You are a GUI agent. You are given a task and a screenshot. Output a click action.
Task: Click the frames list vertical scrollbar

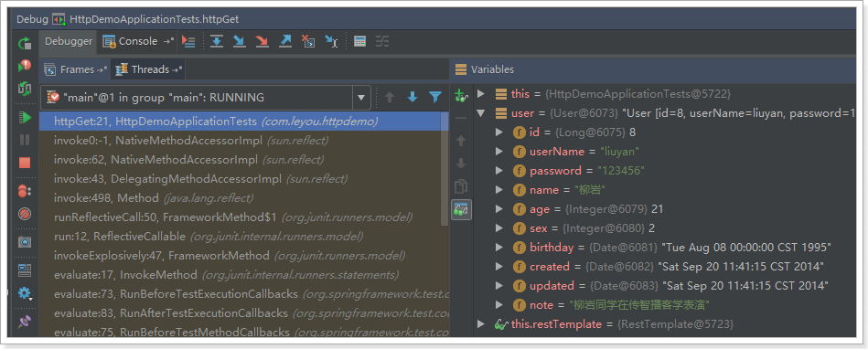coord(445,169)
